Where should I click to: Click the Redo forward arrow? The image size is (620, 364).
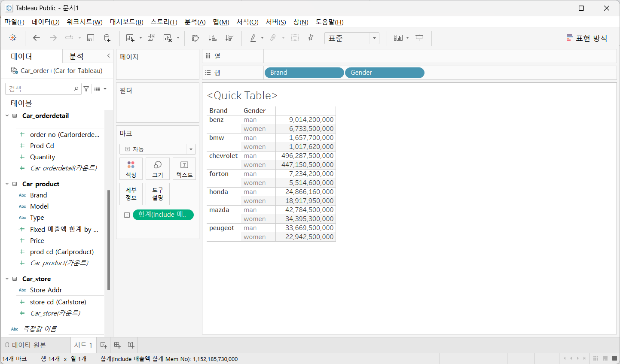53,38
